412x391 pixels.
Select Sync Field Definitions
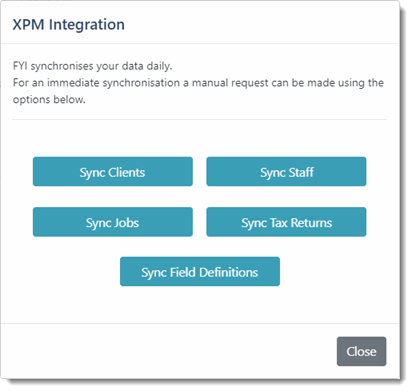pyautogui.click(x=200, y=271)
